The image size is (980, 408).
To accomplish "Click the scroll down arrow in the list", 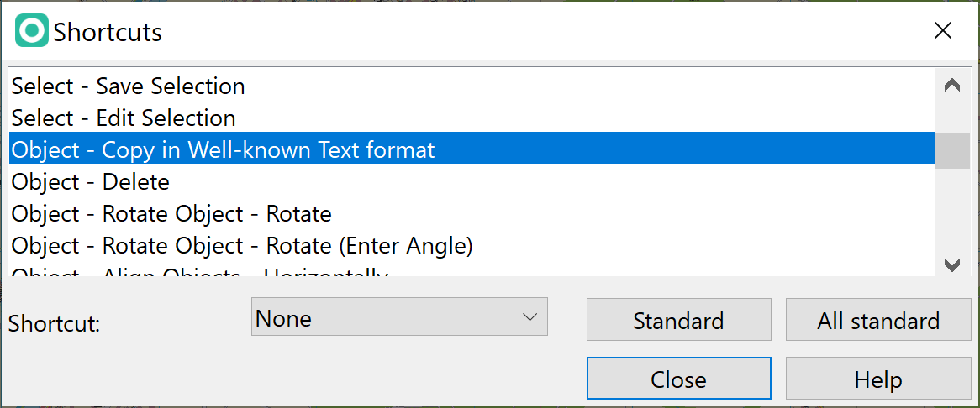I will 952,265.
